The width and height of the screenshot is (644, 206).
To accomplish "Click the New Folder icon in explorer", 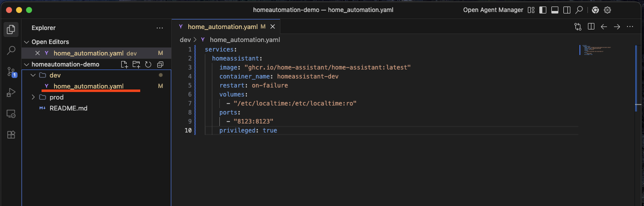I will click(136, 64).
